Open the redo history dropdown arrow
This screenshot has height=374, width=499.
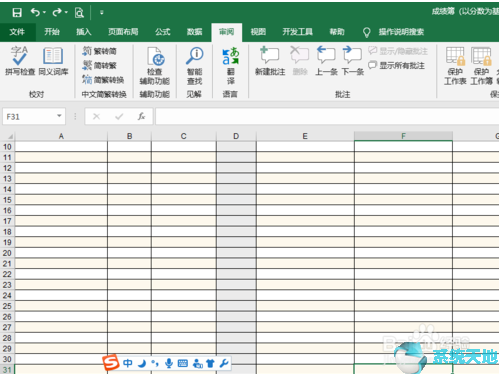pos(66,13)
